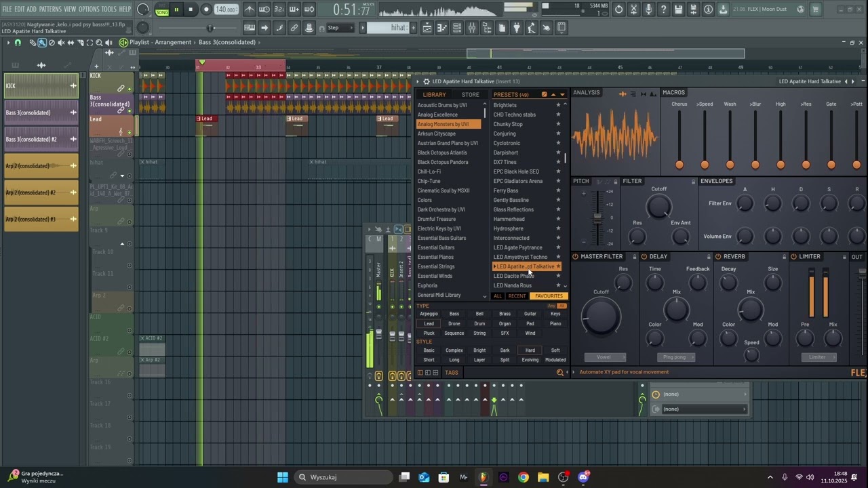Image resolution: width=868 pixels, height=488 pixels.
Task: Toggle the metronome icon
Action: tap(250, 9)
